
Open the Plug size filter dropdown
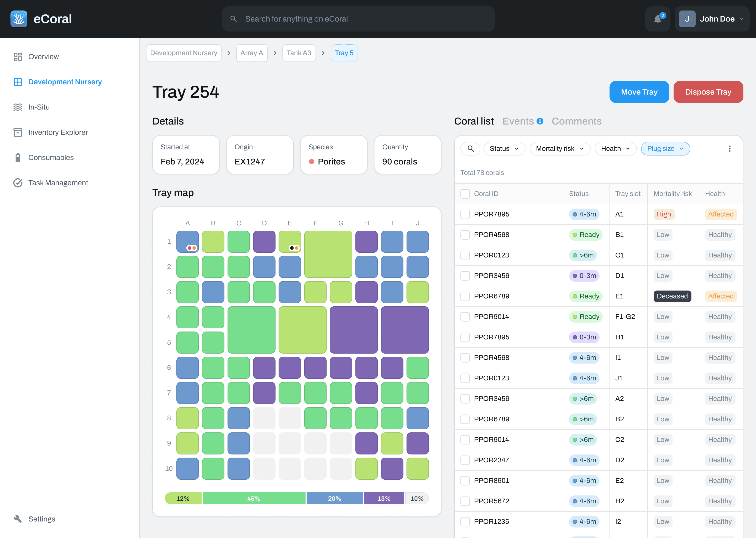coord(665,148)
